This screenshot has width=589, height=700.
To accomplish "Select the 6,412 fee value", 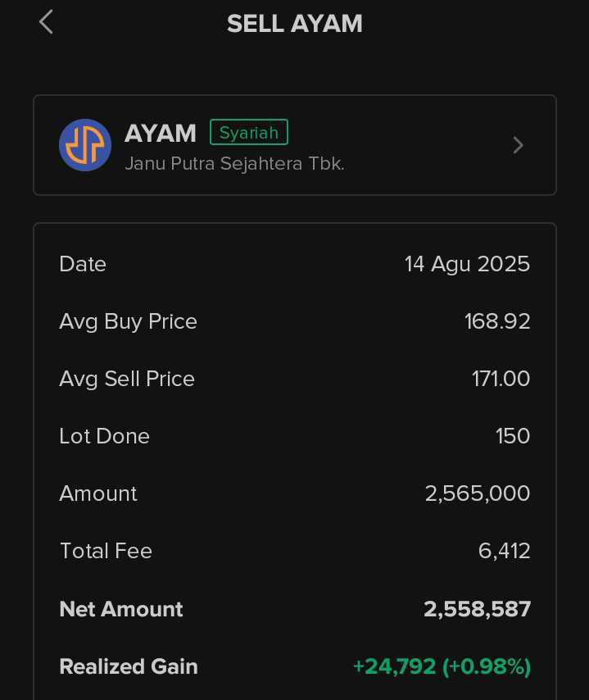I will 505,551.
